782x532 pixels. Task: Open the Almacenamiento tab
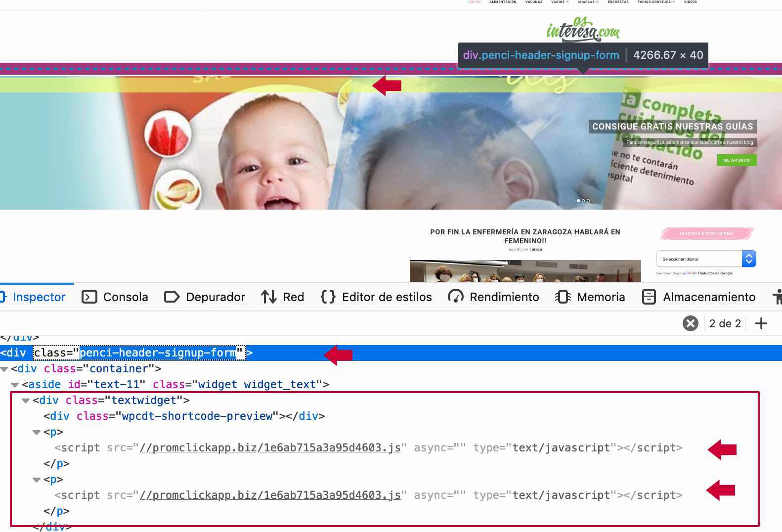coord(698,297)
